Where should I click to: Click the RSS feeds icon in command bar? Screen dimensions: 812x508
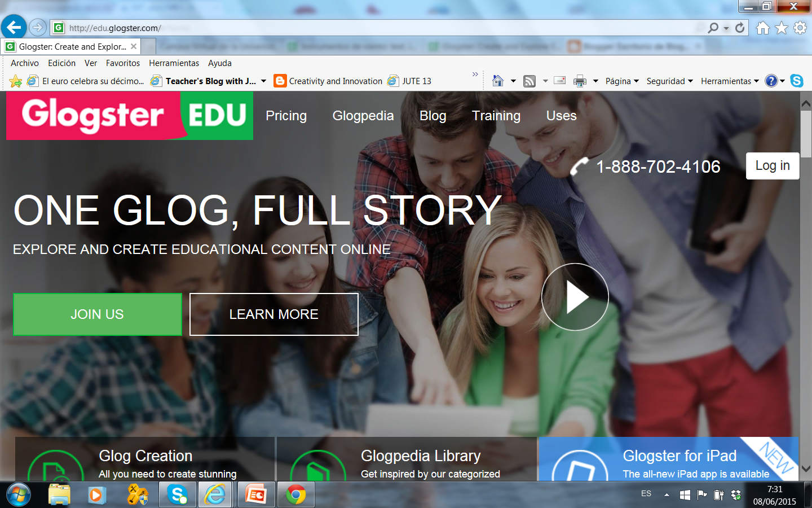coord(529,81)
